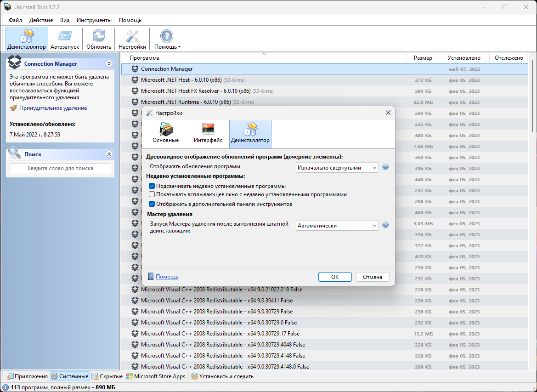This screenshot has width=537, height=392.
Task: Select the Деинсталлятор settings tab
Action: 250,134
